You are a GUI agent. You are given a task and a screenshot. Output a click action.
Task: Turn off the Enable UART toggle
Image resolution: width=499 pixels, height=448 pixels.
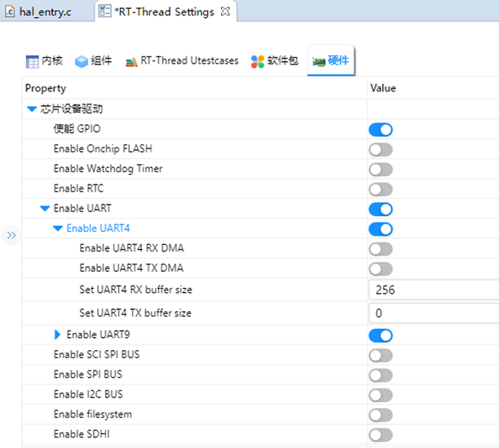point(381,209)
